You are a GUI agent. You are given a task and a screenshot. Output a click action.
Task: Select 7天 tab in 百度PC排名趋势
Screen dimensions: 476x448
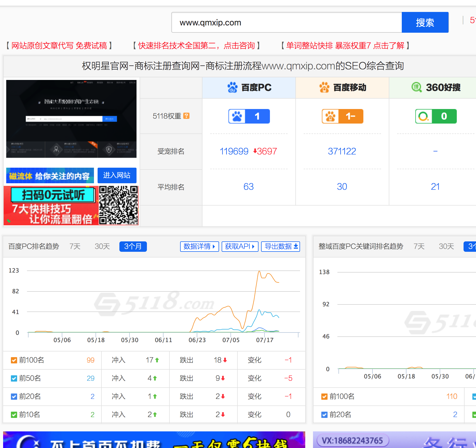click(x=75, y=246)
